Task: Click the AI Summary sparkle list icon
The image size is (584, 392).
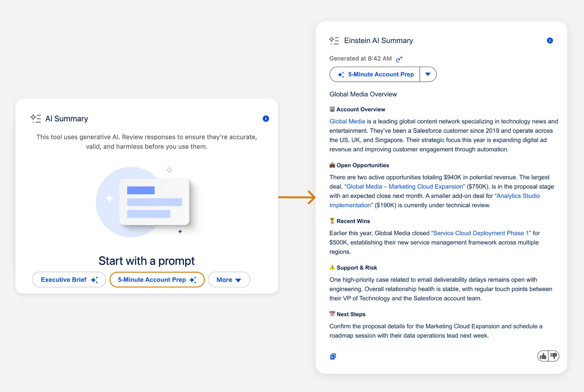Action: click(36, 119)
